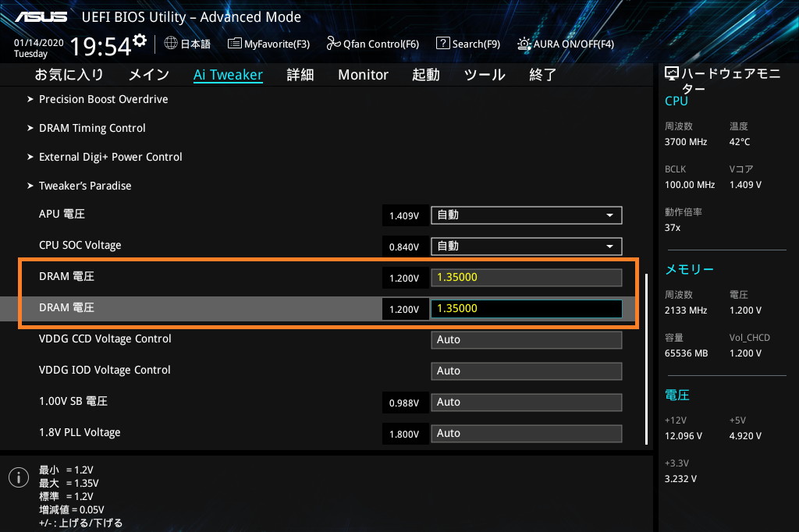Screen dimensions: 799x532
Task: Click the 3700 MHz CPU frequency value
Action: click(x=686, y=142)
